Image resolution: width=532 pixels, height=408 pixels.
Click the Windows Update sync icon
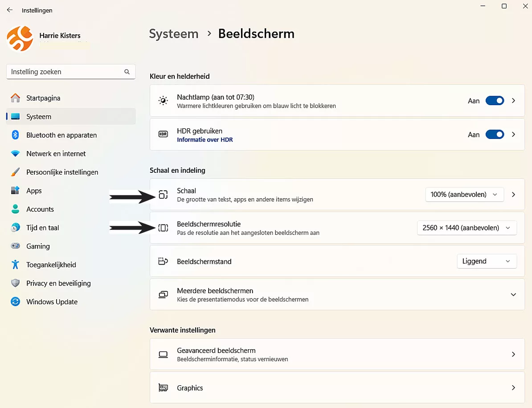point(15,302)
